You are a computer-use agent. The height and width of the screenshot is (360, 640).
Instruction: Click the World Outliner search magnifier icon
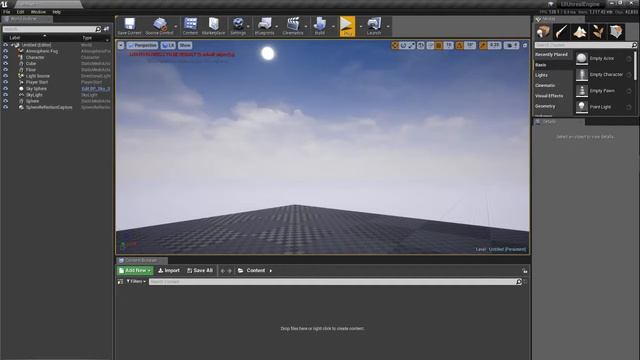pos(98,29)
